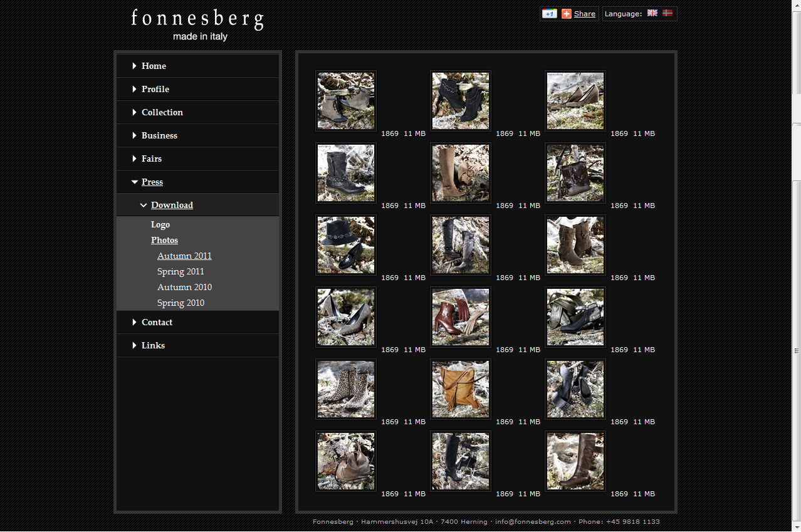Image resolution: width=801 pixels, height=532 pixels.
Task: Open the red-brown boot with gloves thumbnail
Action: tap(461, 317)
